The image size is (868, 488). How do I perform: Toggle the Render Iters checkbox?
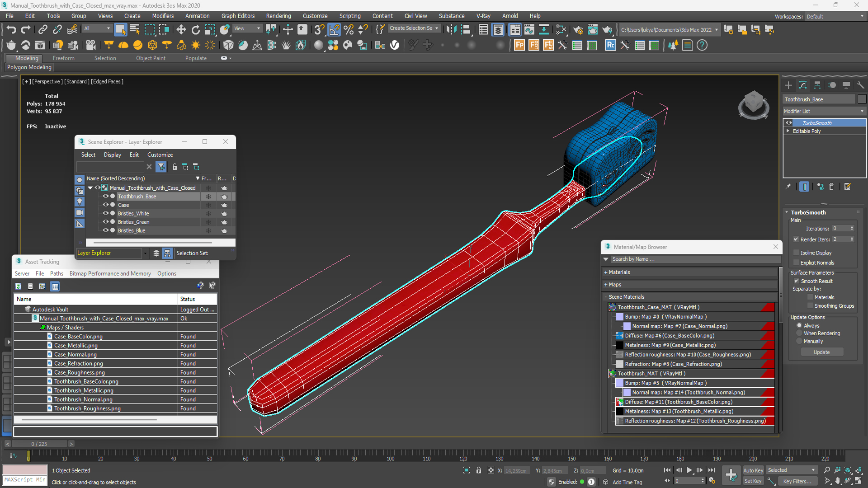point(796,239)
